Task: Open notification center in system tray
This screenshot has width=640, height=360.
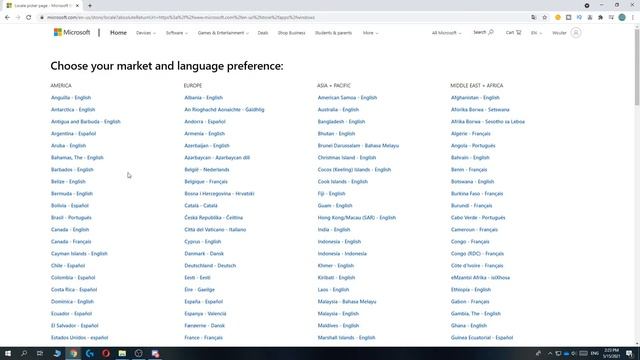Action: 629,353
